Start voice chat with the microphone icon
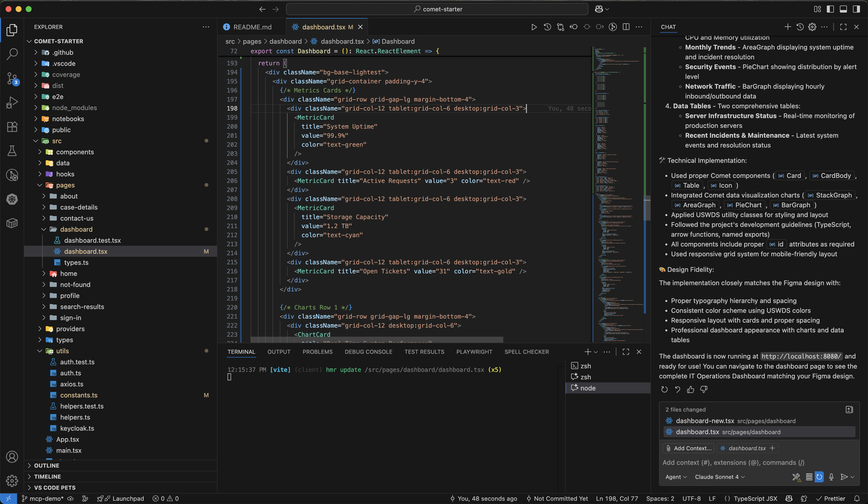 point(831,477)
